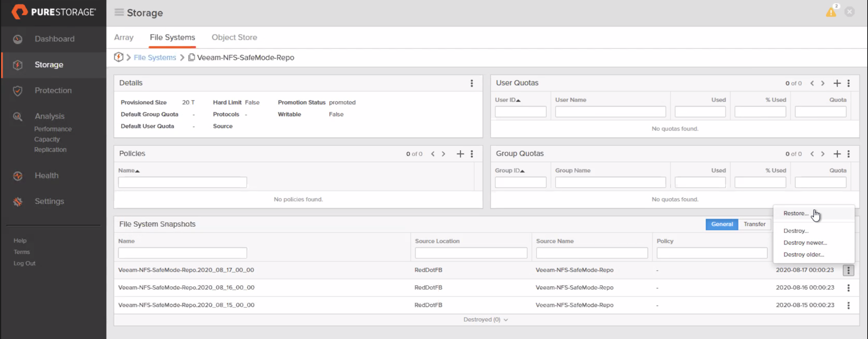
Task: Open the Policies kebab menu
Action: pos(472,154)
